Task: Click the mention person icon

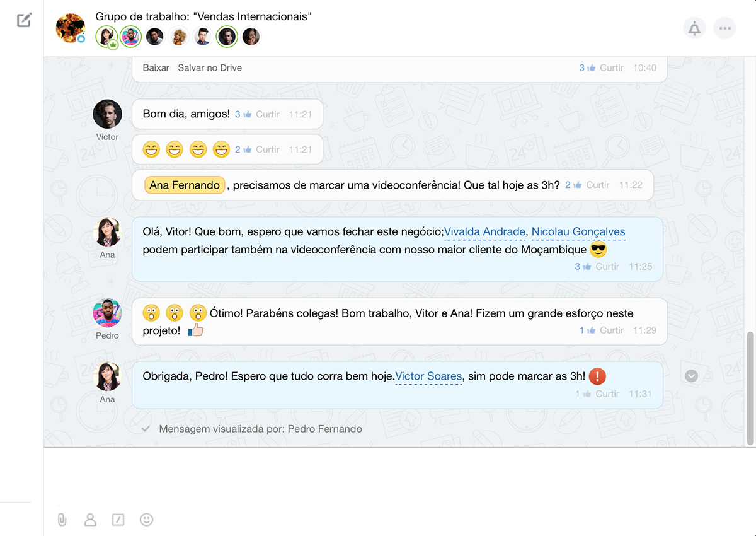Action: 90,520
